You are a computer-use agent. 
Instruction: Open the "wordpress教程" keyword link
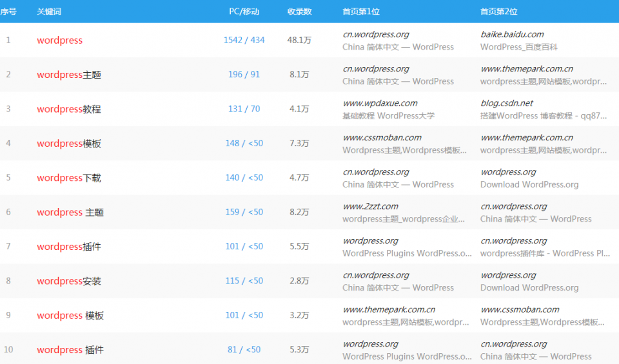click(x=69, y=110)
